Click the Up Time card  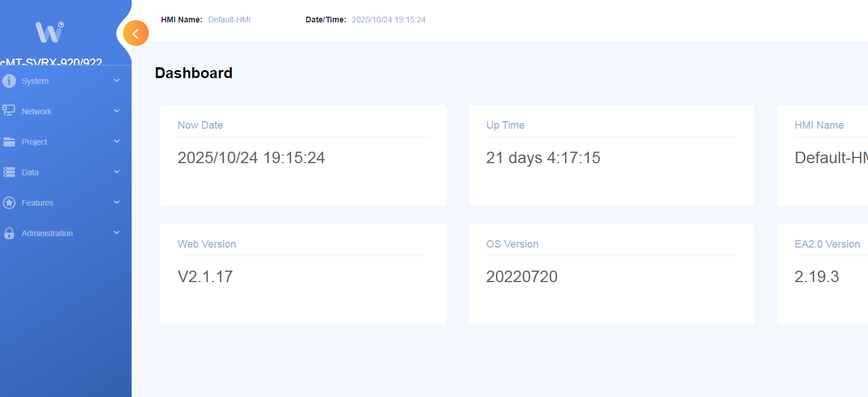(611, 155)
